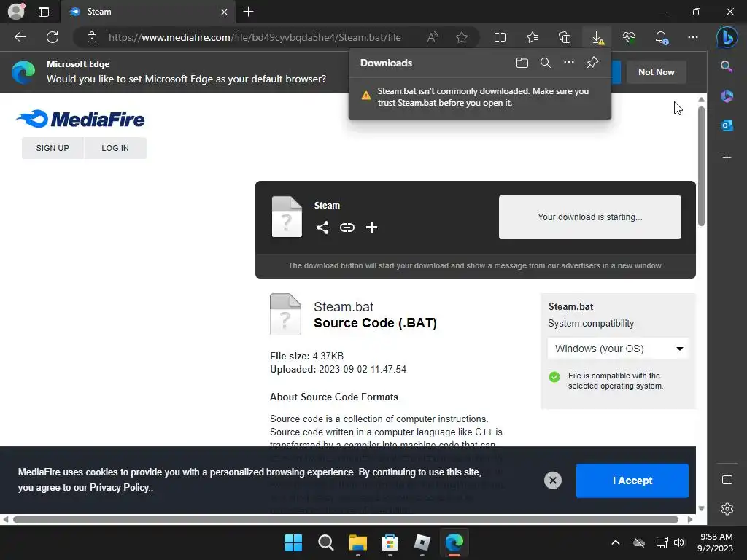Copy link icon for Steam file

[x=347, y=227]
